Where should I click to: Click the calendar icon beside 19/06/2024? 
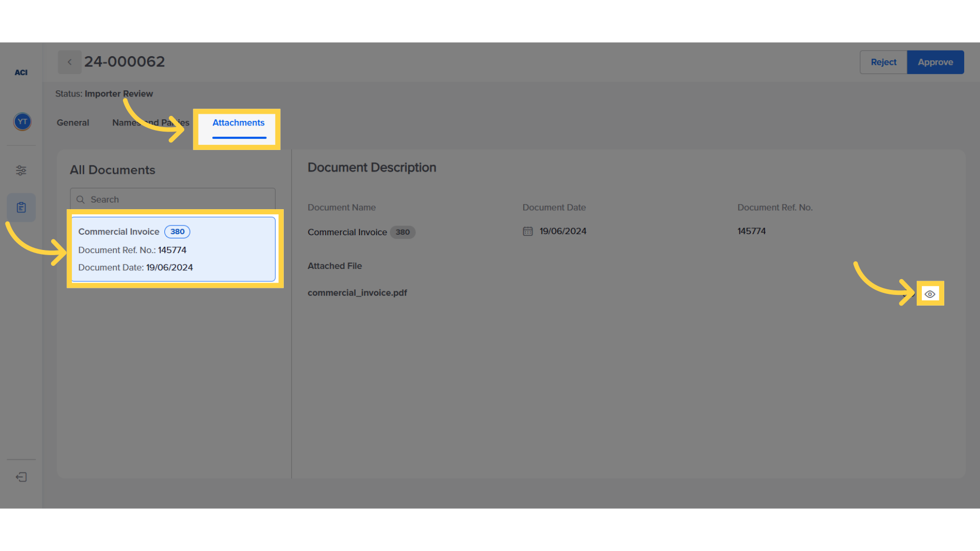528,232
